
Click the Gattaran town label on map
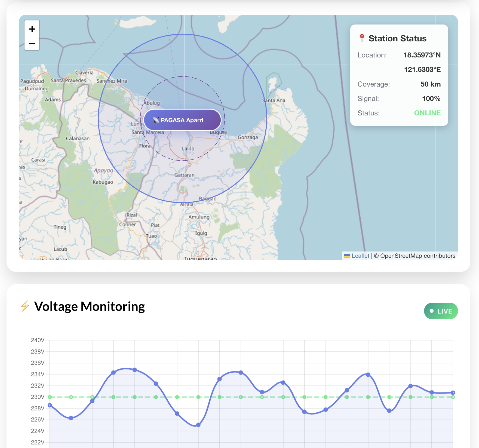tap(184, 175)
